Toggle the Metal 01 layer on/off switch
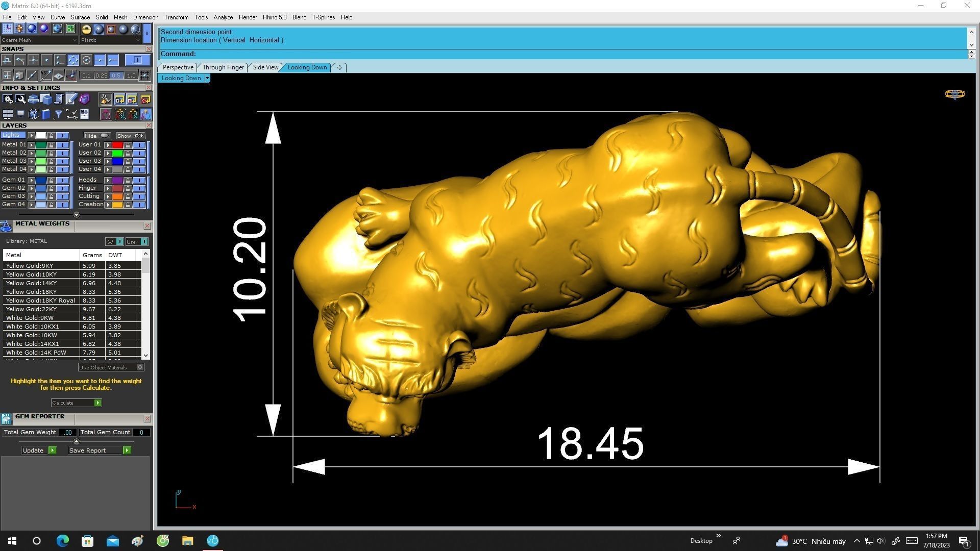Screen dimensions: 980x551 (x=63, y=145)
